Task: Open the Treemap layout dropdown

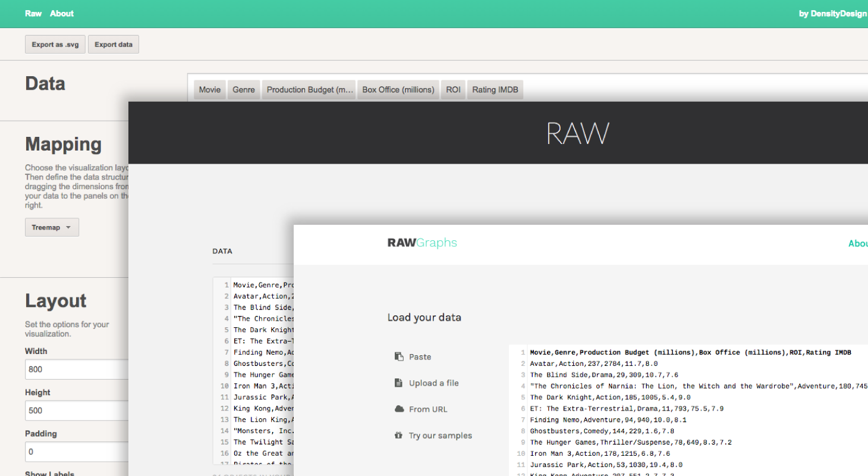Action: (x=52, y=227)
